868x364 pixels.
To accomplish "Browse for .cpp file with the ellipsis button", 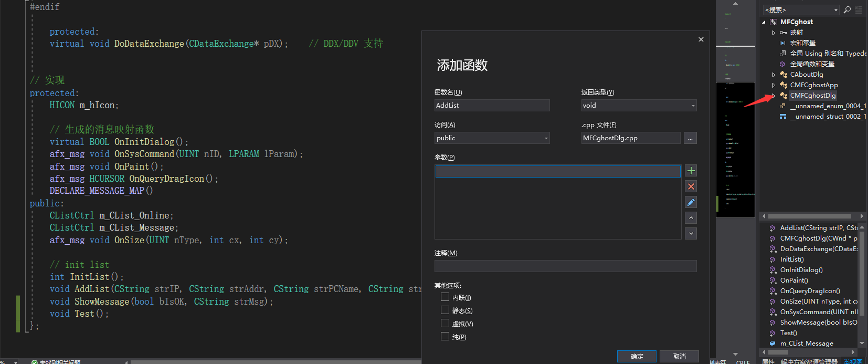I will tap(690, 138).
